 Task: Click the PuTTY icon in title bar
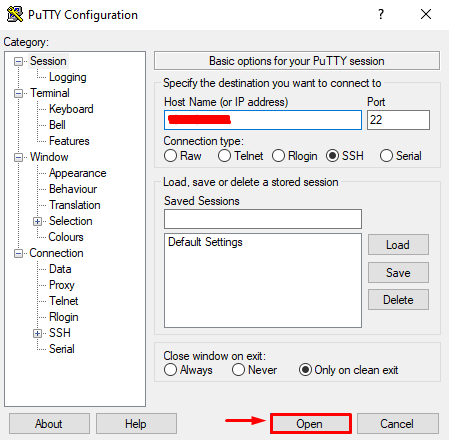[x=15, y=15]
